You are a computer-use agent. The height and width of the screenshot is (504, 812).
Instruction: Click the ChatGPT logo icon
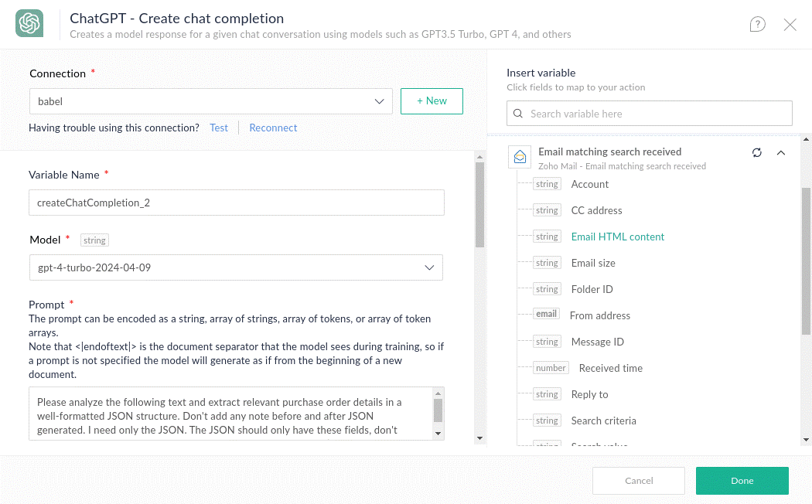click(x=29, y=24)
